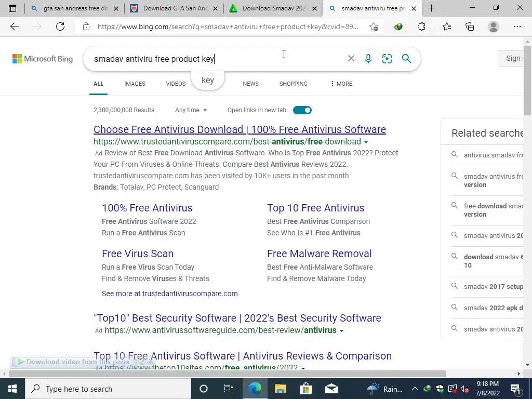This screenshot has width=532, height=399.
Task: Open the Free Virus Scan sublink
Action: (138, 254)
